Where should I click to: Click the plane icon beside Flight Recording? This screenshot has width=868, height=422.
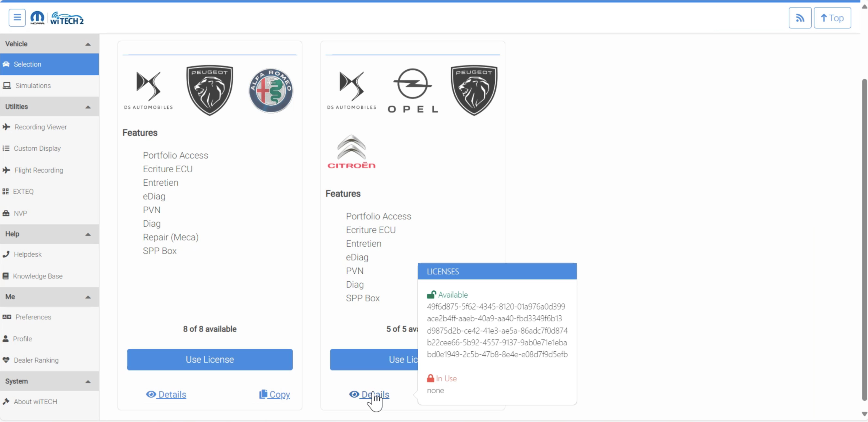[x=6, y=170]
